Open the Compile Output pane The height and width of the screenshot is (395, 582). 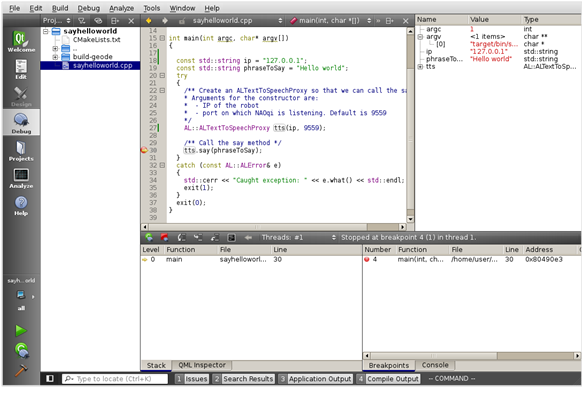pos(388,379)
